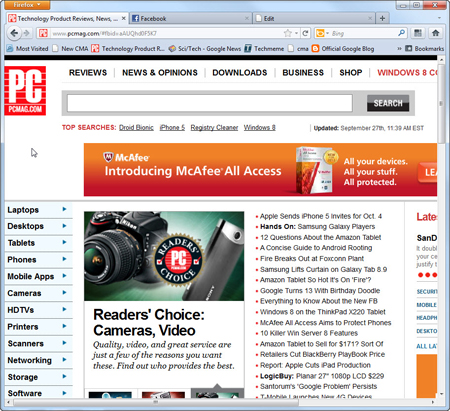The image size is (450, 411).
Task: Open the Bing search engine selector
Action: click(322, 33)
